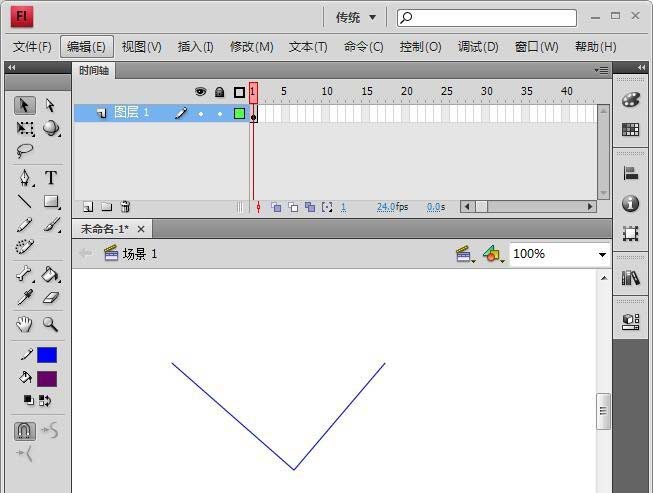Image resolution: width=653 pixels, height=493 pixels.
Task: Toggle visibility dot of 图层 1
Action: pos(201,114)
